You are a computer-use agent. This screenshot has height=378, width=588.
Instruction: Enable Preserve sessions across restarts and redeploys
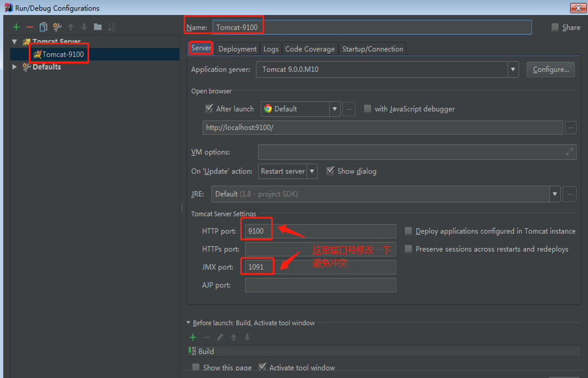coord(409,249)
